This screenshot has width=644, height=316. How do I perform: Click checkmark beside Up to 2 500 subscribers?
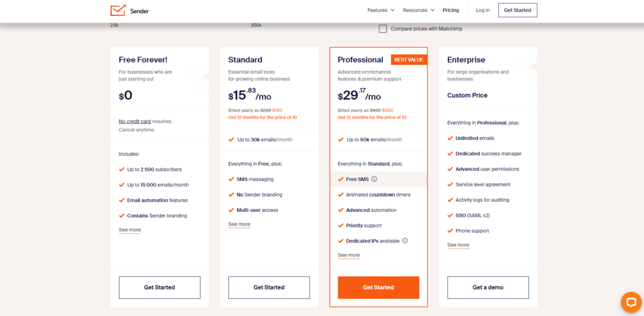pos(121,169)
